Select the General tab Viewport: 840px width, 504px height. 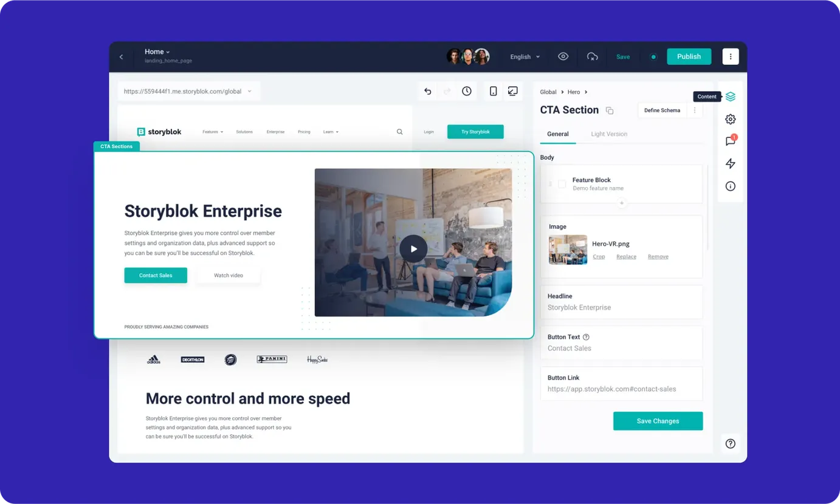[x=558, y=134]
